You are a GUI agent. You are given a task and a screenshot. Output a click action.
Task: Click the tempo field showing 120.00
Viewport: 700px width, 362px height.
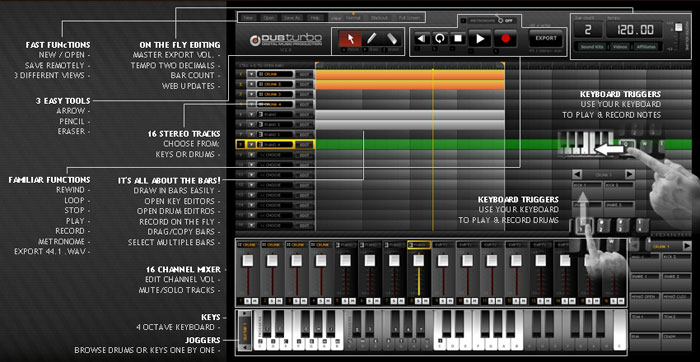pyautogui.click(x=633, y=30)
